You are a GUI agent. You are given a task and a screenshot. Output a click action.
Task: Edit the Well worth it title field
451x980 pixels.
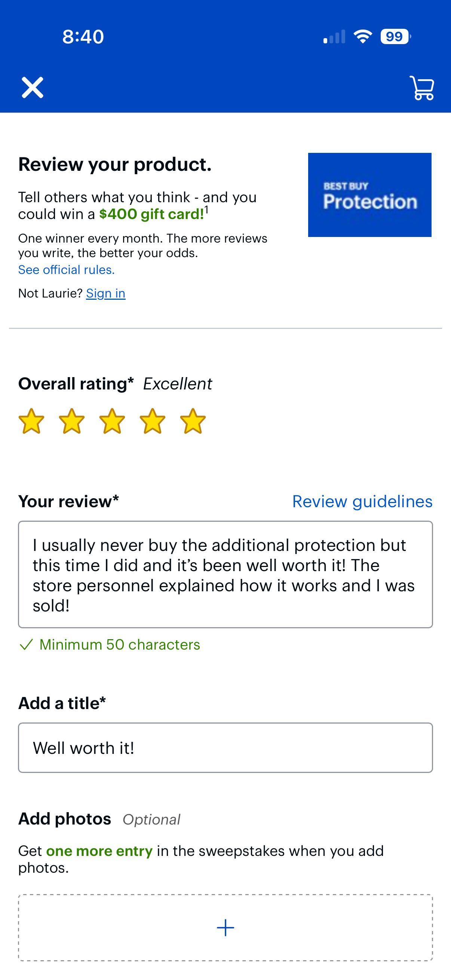[x=224, y=747]
